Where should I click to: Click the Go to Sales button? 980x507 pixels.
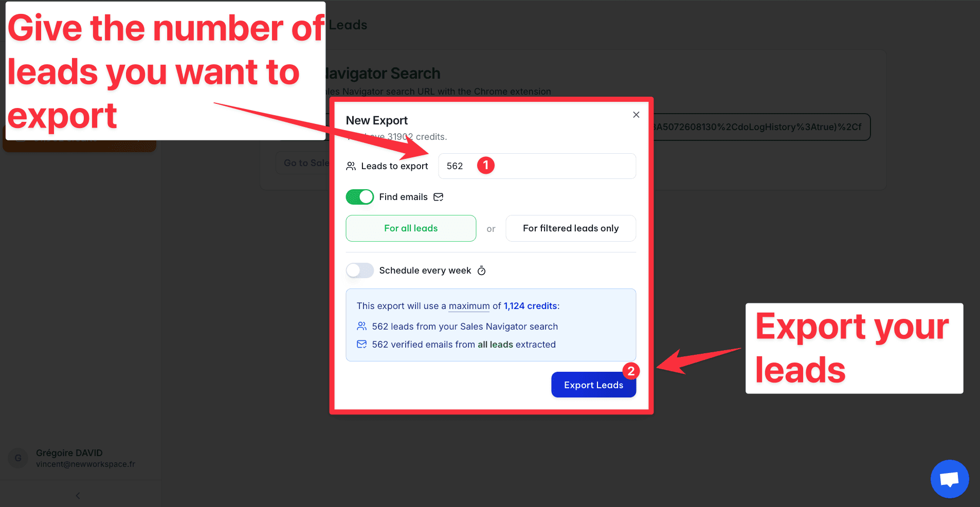[x=304, y=163]
